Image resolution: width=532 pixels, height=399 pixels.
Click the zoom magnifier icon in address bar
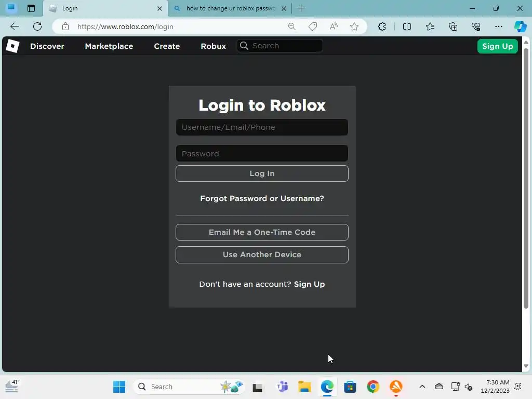click(292, 26)
